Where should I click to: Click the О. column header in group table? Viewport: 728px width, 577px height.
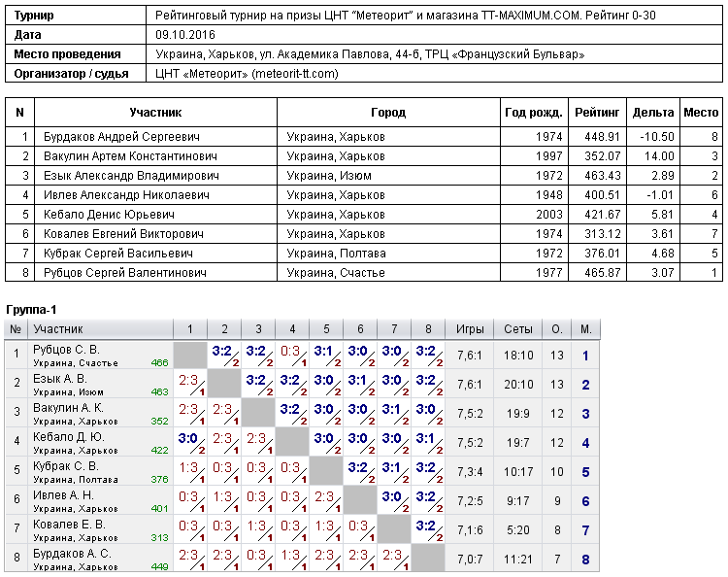click(x=557, y=329)
